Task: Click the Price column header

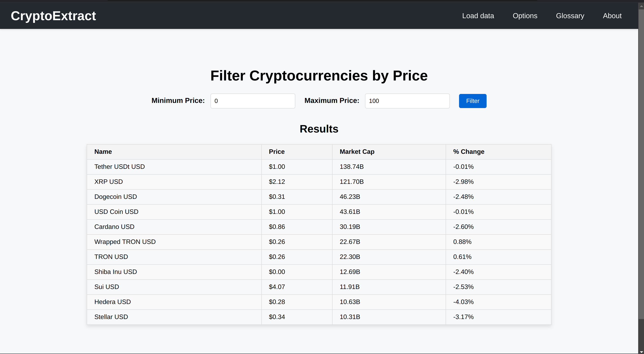Action: click(x=277, y=152)
